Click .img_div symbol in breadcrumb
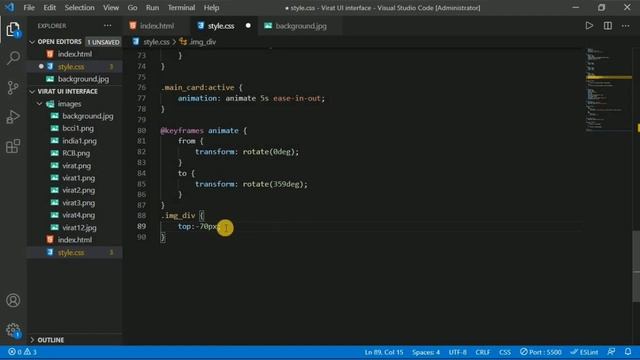 [x=202, y=42]
